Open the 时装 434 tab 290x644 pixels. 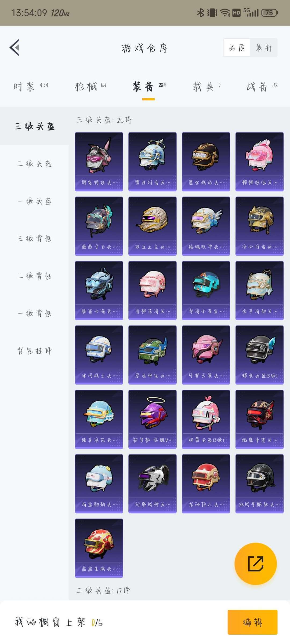coord(31,86)
